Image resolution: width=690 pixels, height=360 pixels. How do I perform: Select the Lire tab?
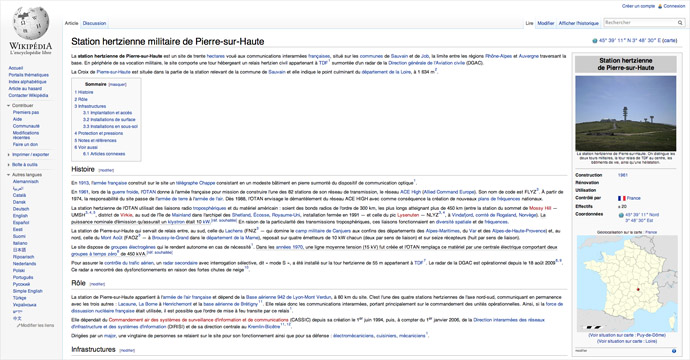pos(529,23)
